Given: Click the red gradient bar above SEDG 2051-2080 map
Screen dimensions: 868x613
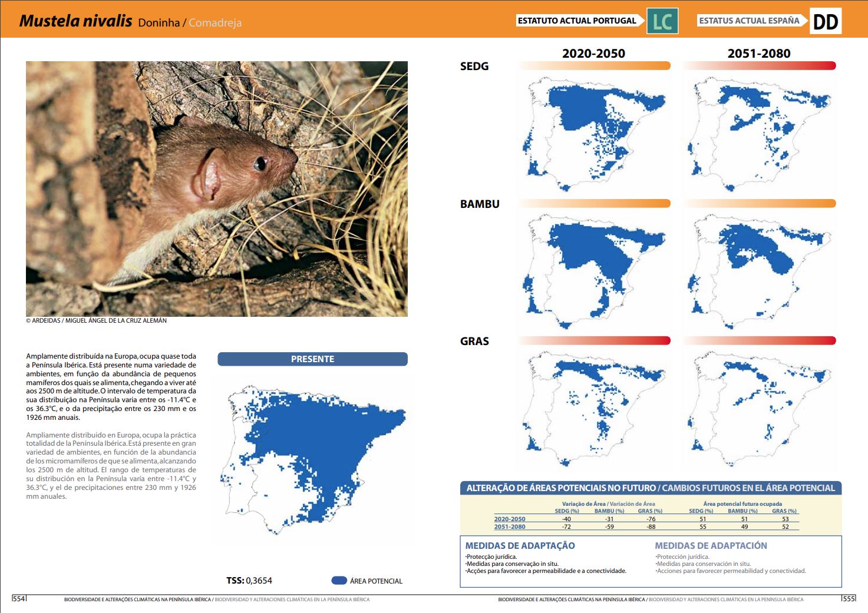Looking at the screenshot, I should coord(759,66).
